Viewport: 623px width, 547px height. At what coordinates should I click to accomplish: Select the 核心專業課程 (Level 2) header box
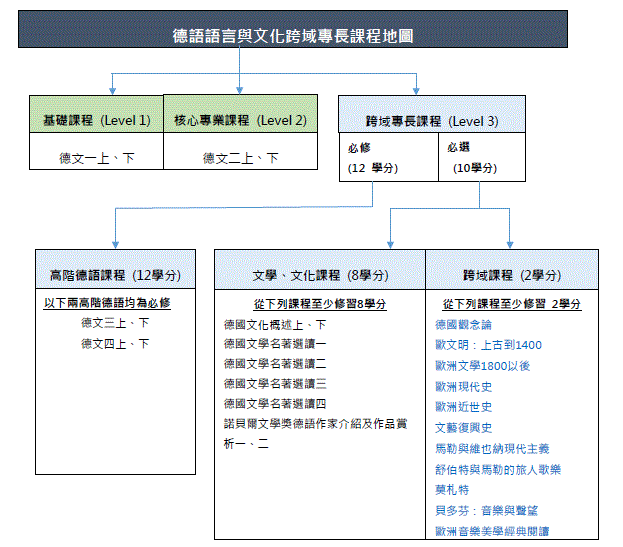[x=240, y=114]
